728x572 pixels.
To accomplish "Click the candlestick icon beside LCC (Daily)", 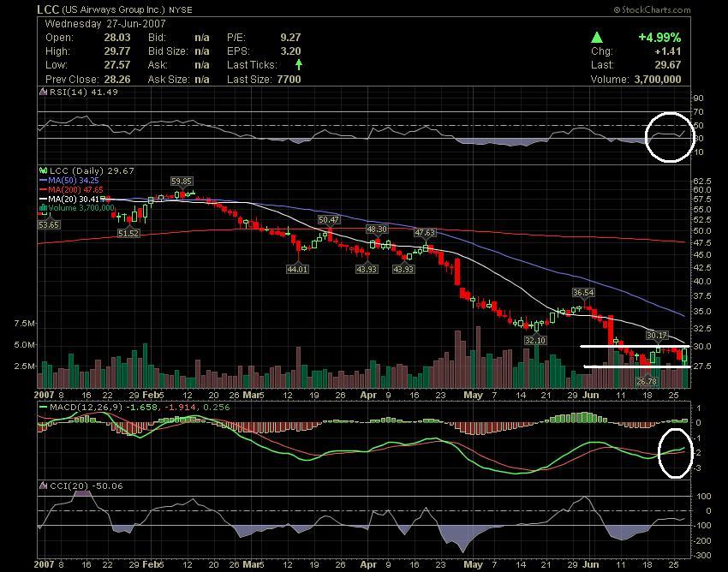I will click(44, 171).
